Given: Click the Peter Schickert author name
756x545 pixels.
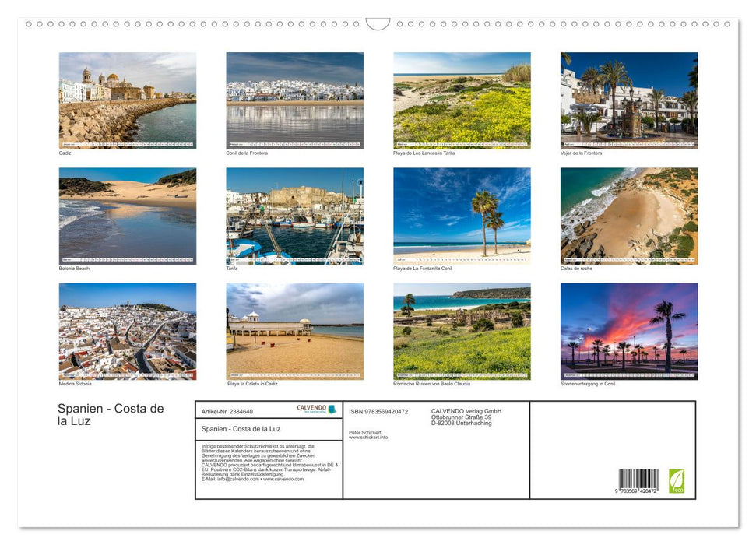Looking at the screenshot, I should pyautogui.click(x=365, y=433).
